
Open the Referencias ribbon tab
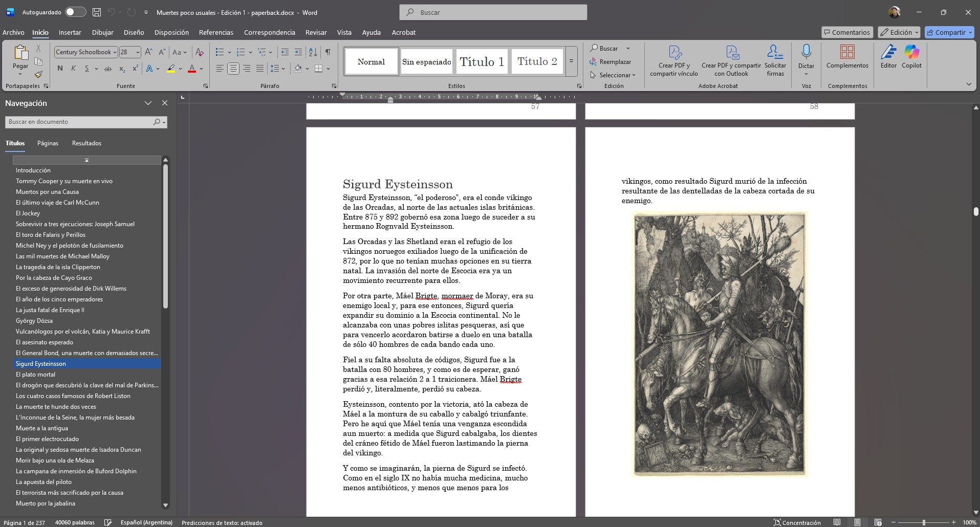point(216,32)
